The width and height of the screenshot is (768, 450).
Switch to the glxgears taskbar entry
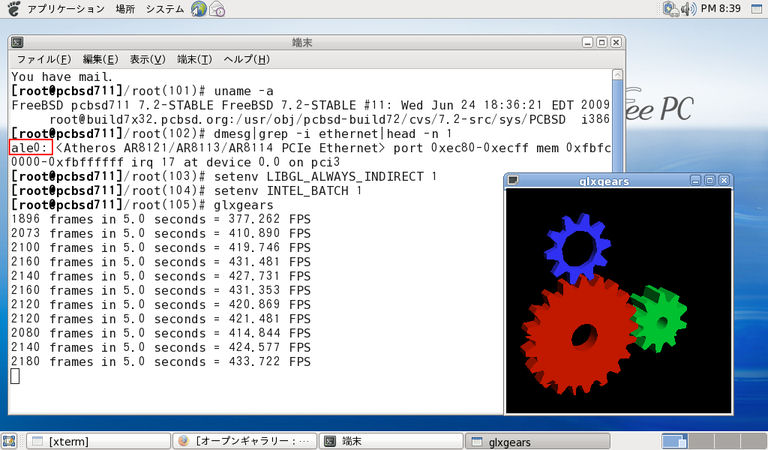click(538, 441)
